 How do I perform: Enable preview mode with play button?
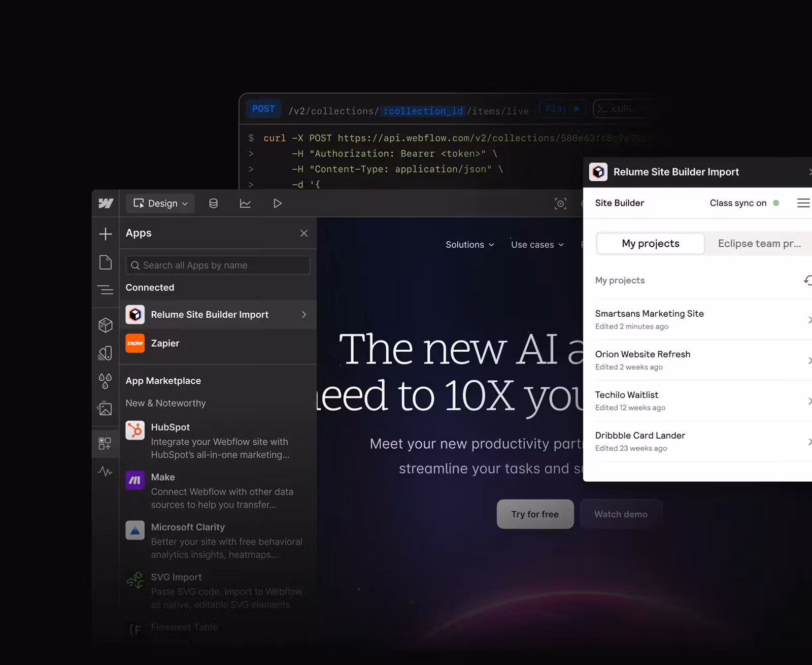point(277,203)
